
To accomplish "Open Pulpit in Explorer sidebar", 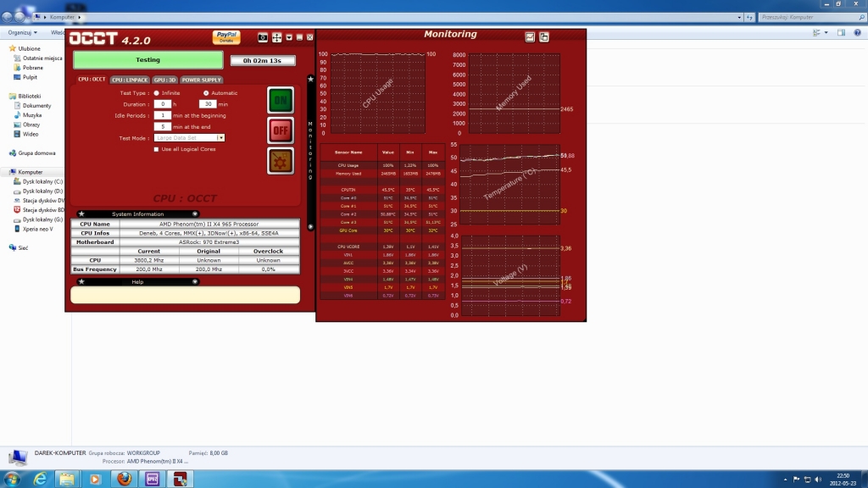I will pos(30,77).
